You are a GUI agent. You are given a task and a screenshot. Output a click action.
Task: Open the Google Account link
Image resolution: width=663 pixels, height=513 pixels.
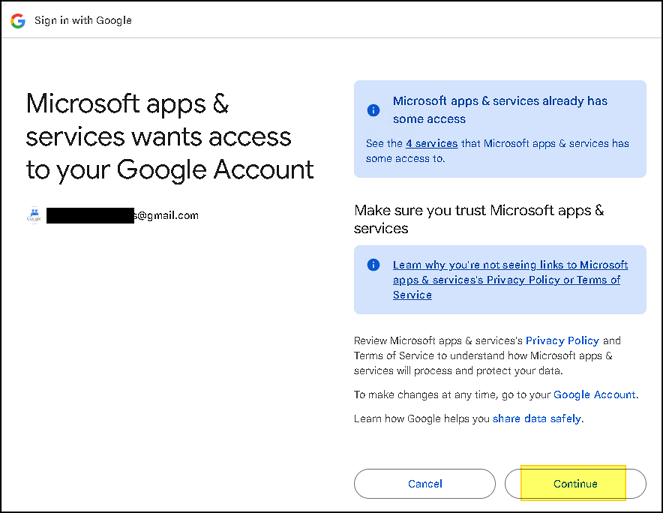pos(594,395)
